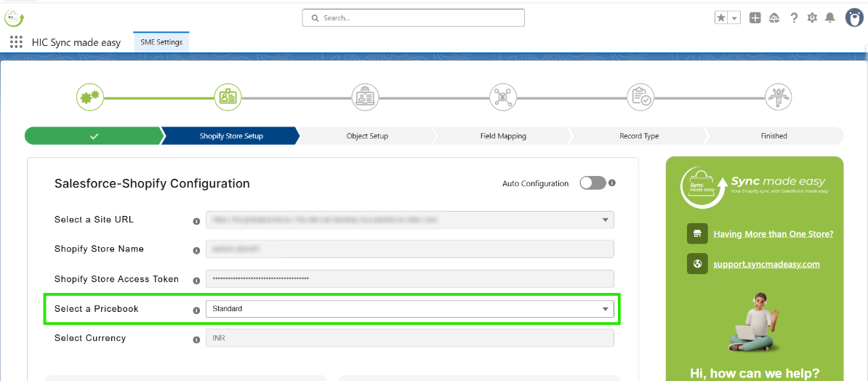Open the Setup gear icon
This screenshot has height=381, width=868.
[812, 17]
